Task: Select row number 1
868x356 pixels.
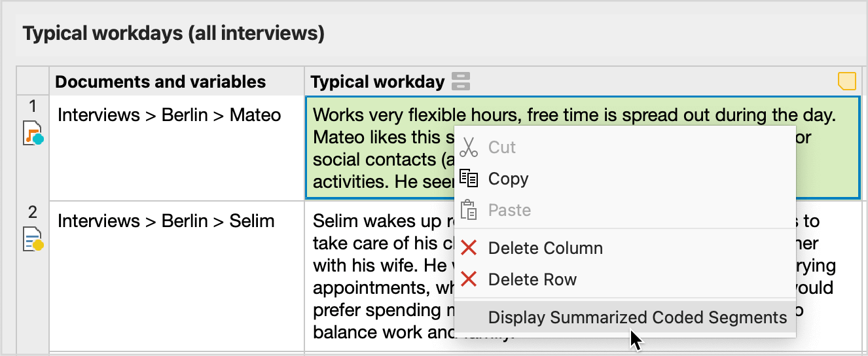Action: [x=33, y=105]
